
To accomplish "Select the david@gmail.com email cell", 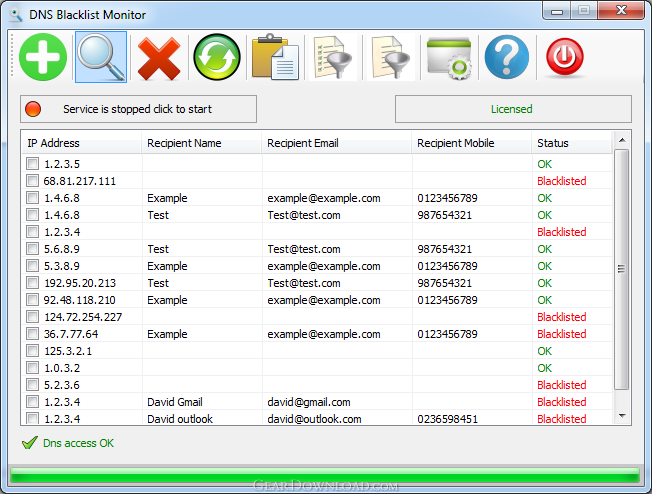I will coord(309,402).
